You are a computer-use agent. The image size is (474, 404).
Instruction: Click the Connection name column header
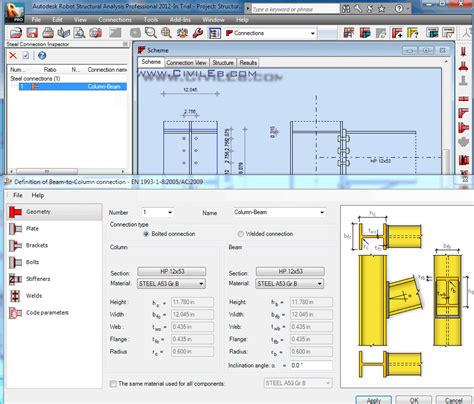coord(107,70)
